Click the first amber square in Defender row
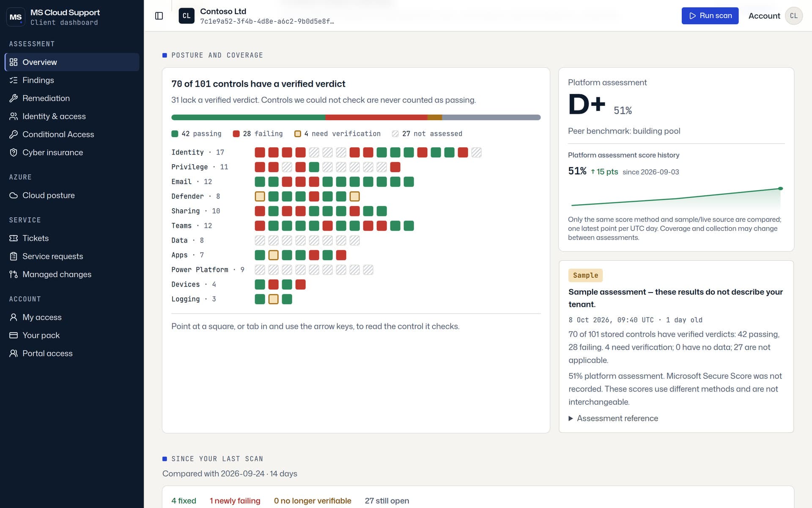The image size is (812, 508). point(260,196)
